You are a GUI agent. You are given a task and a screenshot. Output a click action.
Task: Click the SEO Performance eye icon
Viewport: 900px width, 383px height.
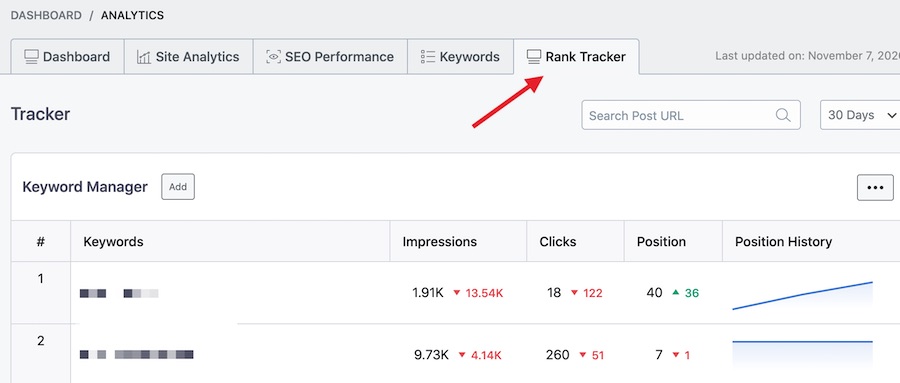click(x=273, y=57)
